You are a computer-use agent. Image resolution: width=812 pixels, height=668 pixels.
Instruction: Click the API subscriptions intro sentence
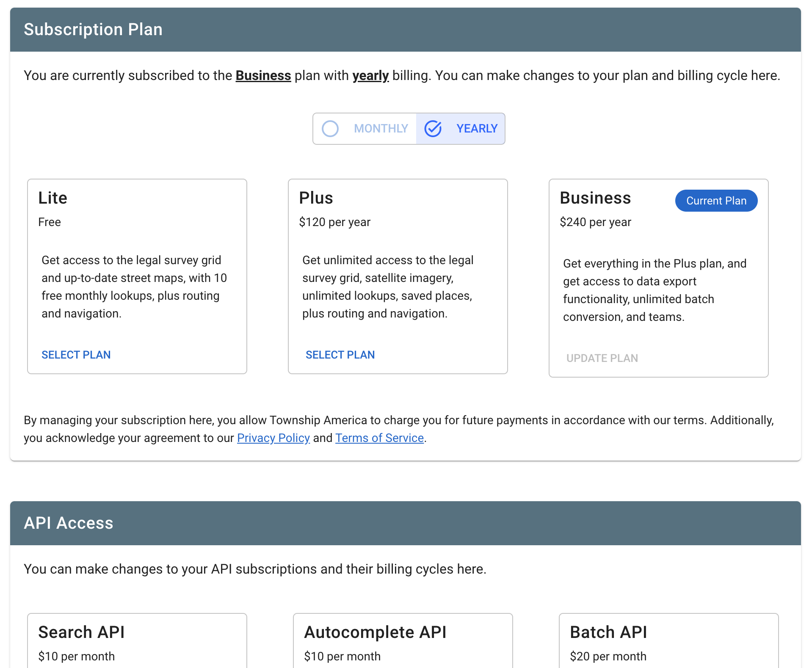click(x=255, y=569)
